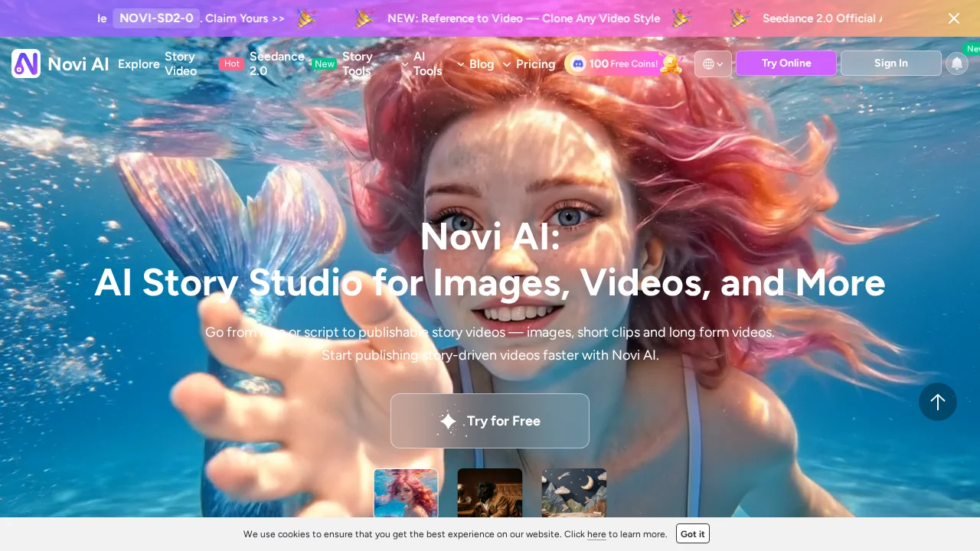Dismiss the promo banner
The image size is (980, 551).
tap(954, 18)
